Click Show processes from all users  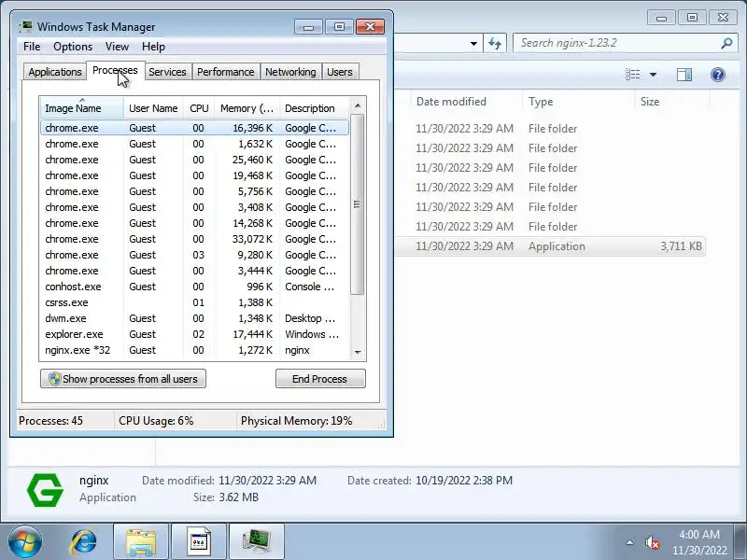[123, 379]
